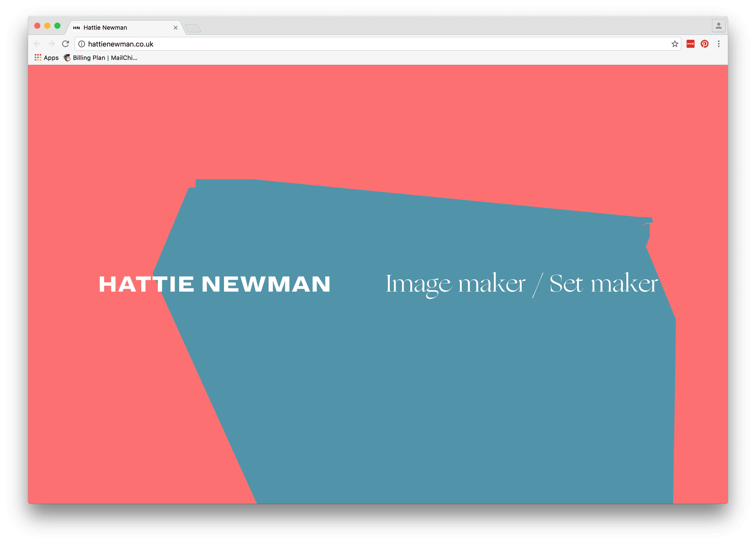
Task: Open the Chrome three-dot menu
Action: (x=719, y=44)
